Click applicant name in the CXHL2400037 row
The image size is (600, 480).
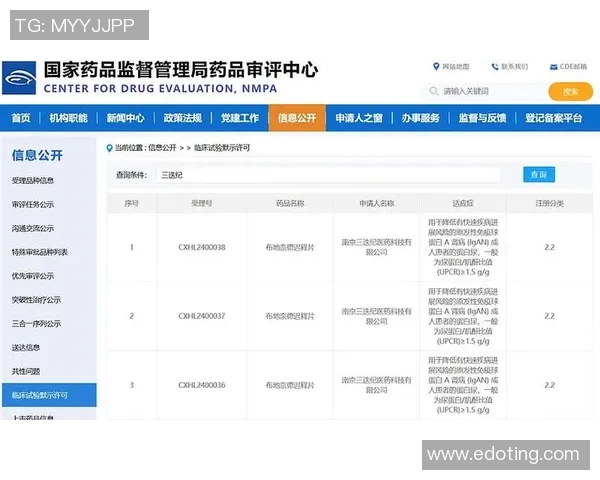377,316
